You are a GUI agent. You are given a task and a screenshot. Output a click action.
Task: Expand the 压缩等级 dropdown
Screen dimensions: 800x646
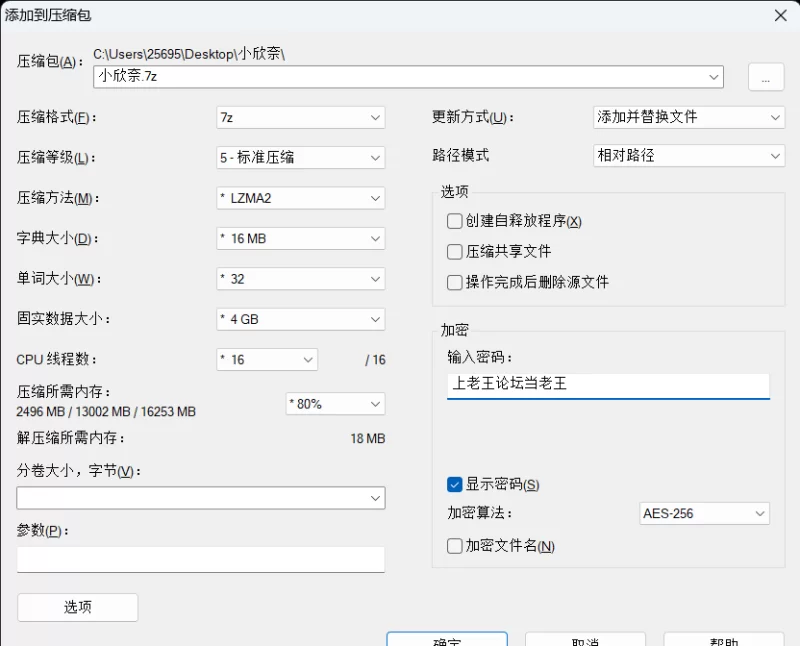tap(300, 157)
